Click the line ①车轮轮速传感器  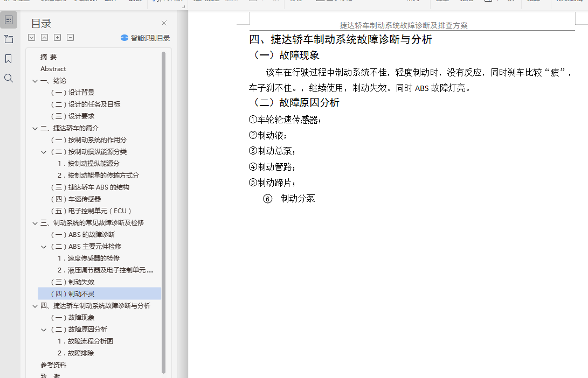(x=285, y=120)
